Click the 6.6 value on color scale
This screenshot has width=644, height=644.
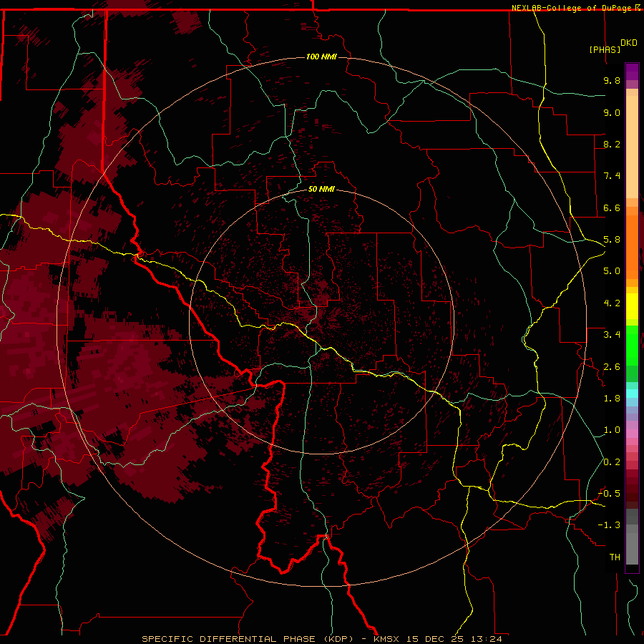click(x=612, y=208)
